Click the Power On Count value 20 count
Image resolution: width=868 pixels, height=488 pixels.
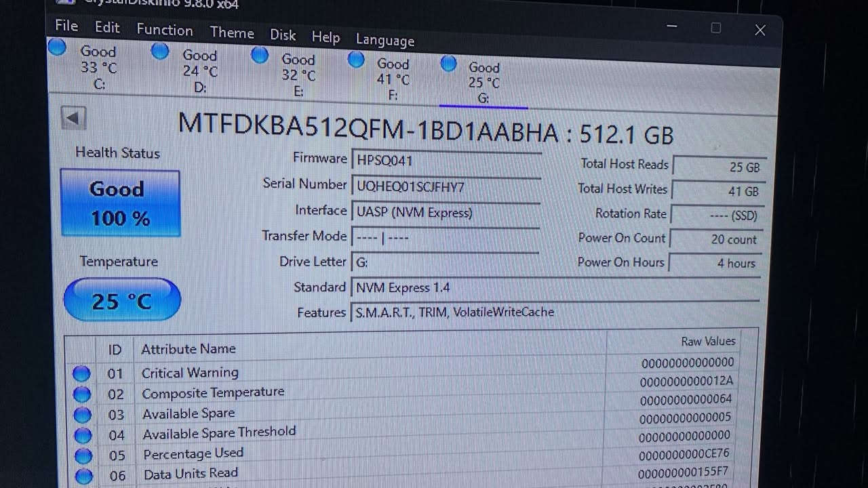[715, 239]
